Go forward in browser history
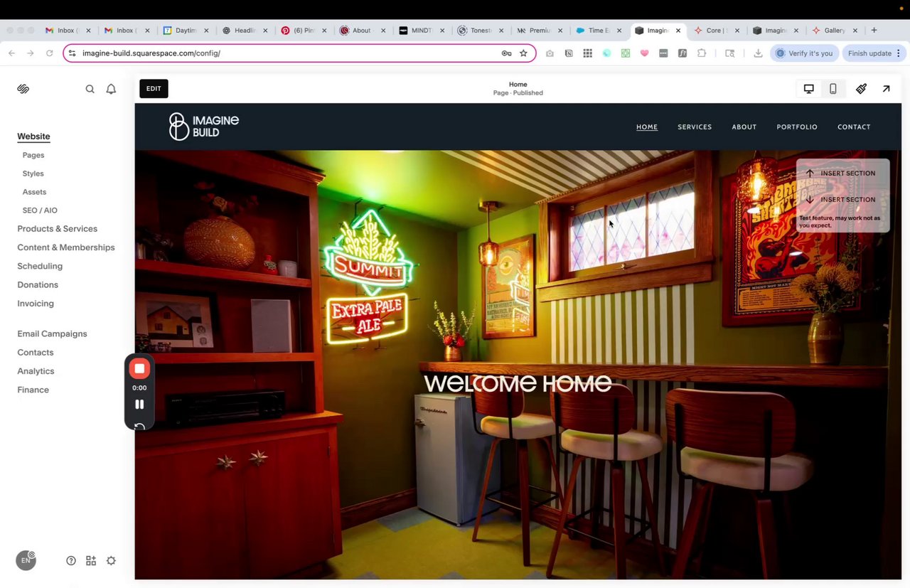The width and height of the screenshot is (910, 588). point(30,53)
